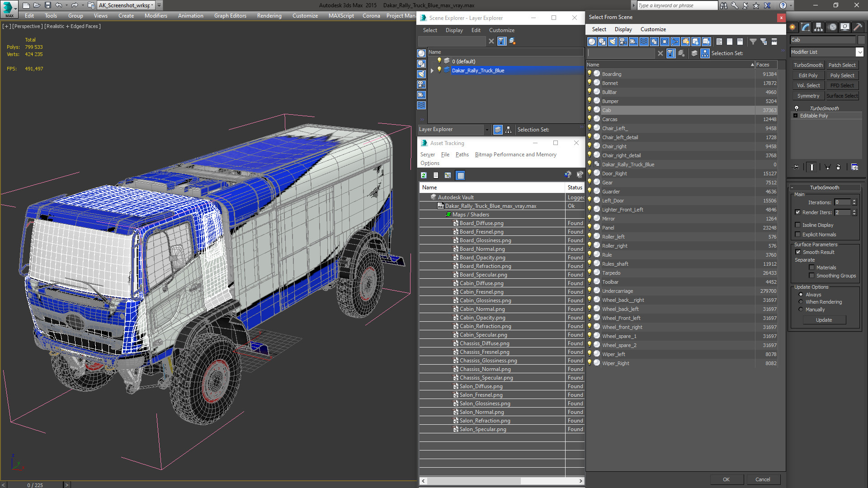Open workspace selector dropdown AK_Screenshot_wrksp
This screenshot has width=868, height=488.
coord(152,5)
